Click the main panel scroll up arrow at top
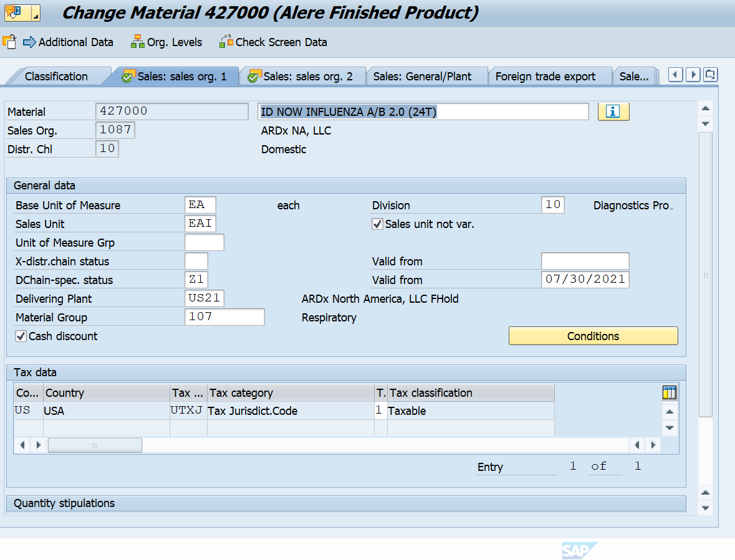 [706, 108]
